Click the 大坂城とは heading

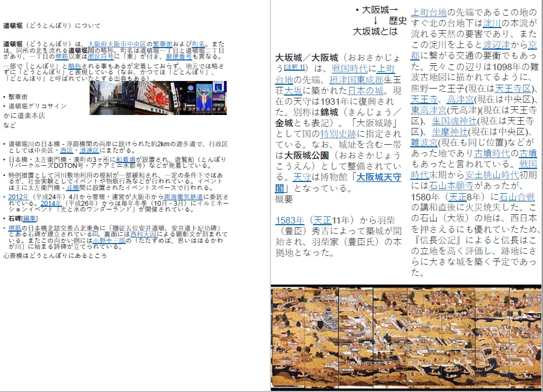[x=375, y=31]
